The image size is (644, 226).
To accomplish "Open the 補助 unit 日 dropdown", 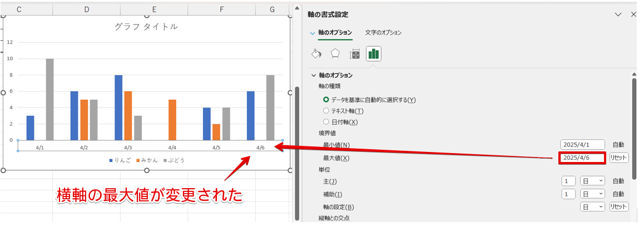I will tap(592, 194).
